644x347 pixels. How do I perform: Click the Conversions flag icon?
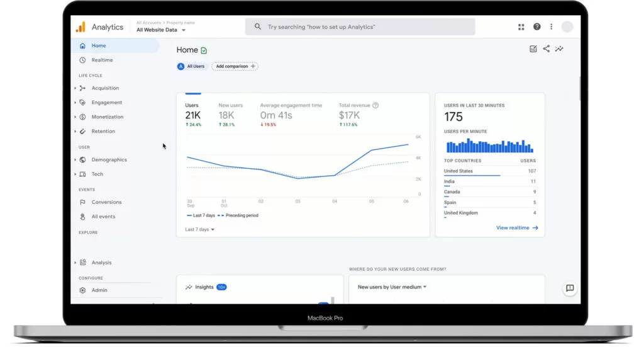click(x=82, y=202)
